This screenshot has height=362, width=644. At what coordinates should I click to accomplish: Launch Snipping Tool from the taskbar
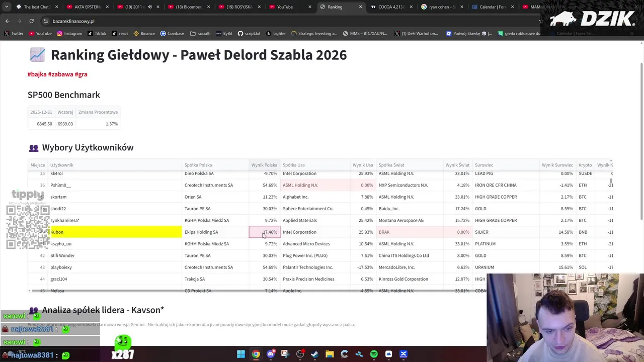(285, 354)
